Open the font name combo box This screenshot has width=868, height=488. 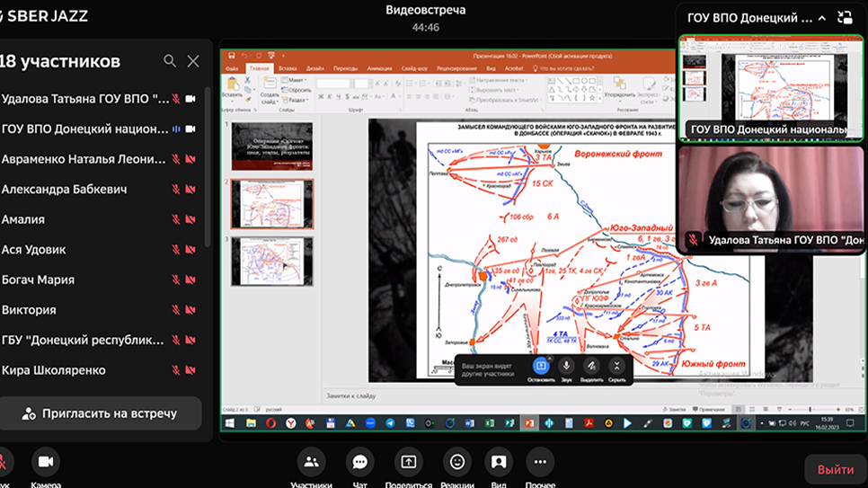point(335,84)
